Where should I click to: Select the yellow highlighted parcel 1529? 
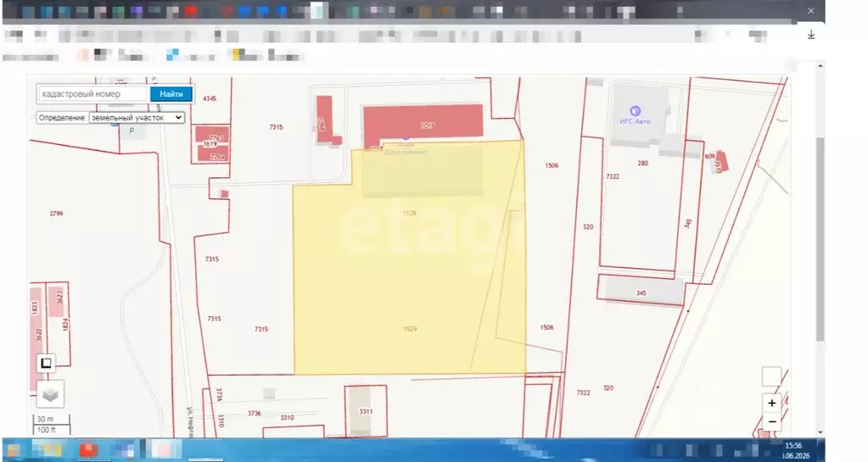pos(410,276)
